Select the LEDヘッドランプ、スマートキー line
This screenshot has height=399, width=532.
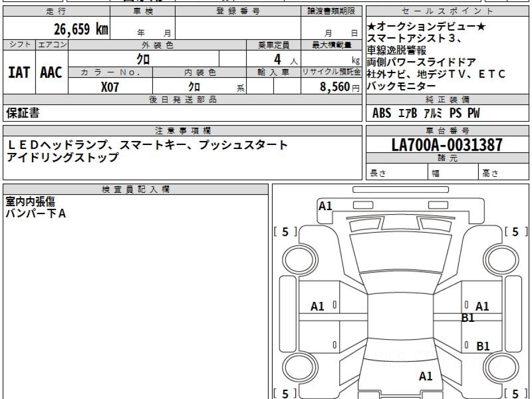point(147,145)
